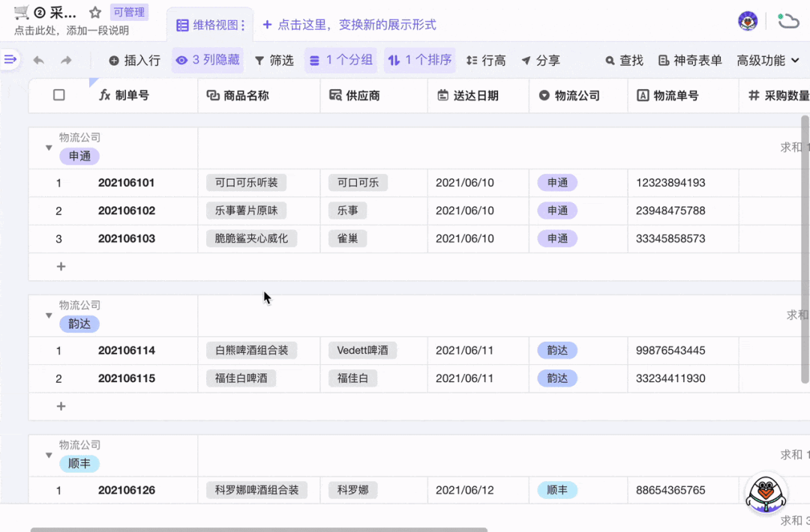810x532 pixels.
Task: Select delivery date 2021/06/12 cell
Action: [478, 490]
